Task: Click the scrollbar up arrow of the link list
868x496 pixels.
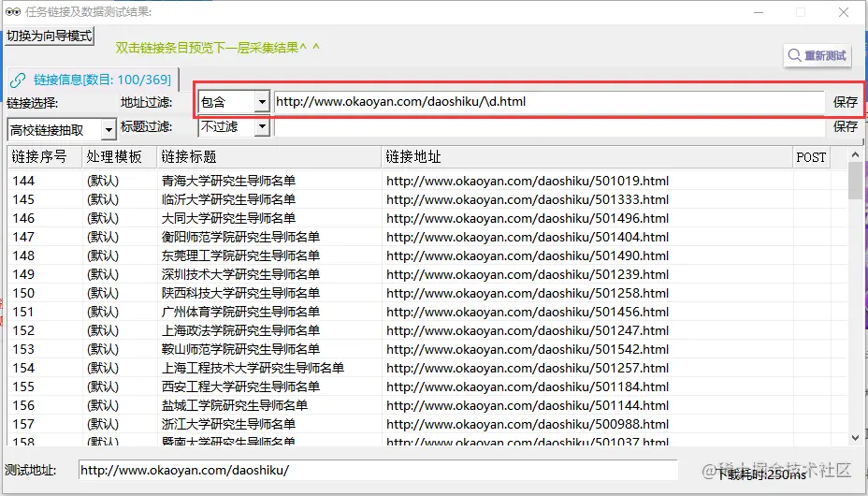Action: [x=855, y=154]
